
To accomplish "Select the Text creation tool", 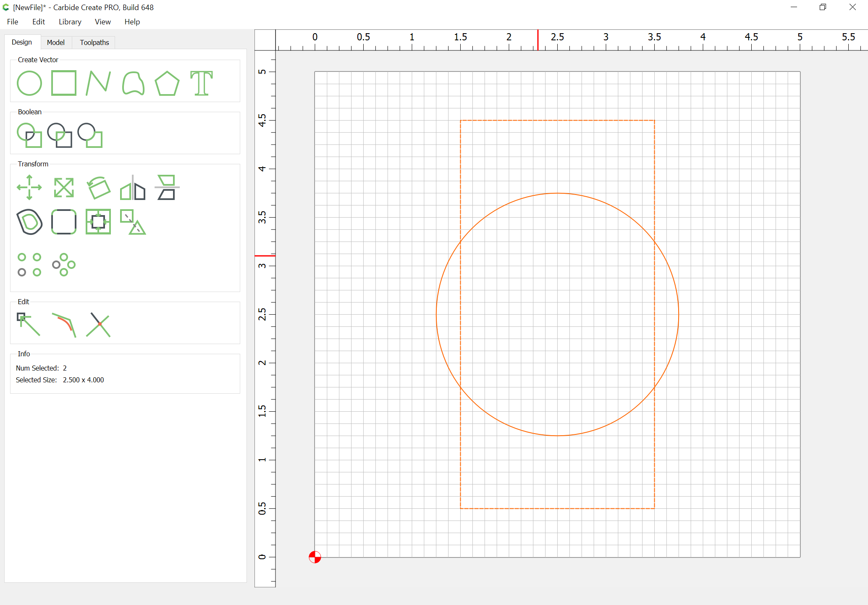I will click(x=202, y=83).
